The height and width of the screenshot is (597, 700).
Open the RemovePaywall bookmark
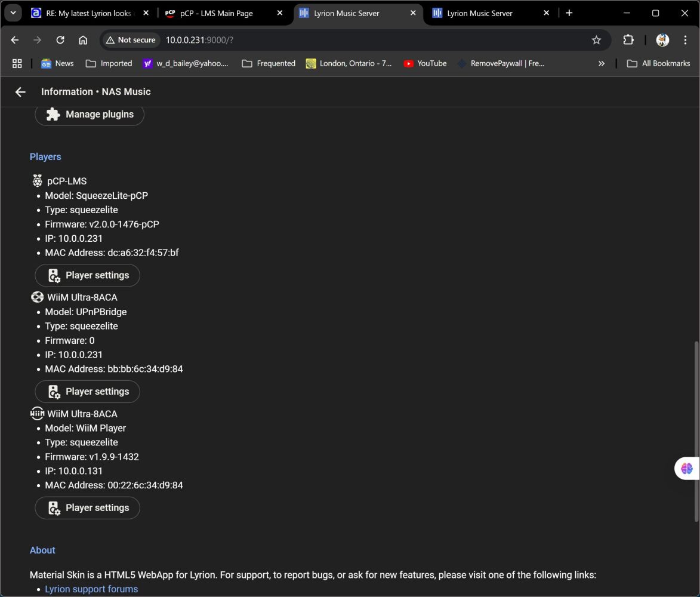tap(502, 63)
